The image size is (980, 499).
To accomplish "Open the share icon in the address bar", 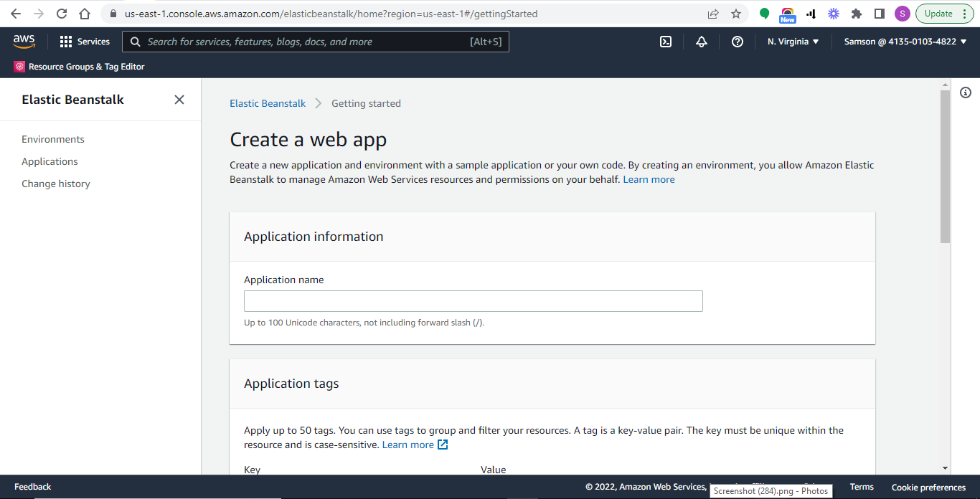I will (x=712, y=13).
